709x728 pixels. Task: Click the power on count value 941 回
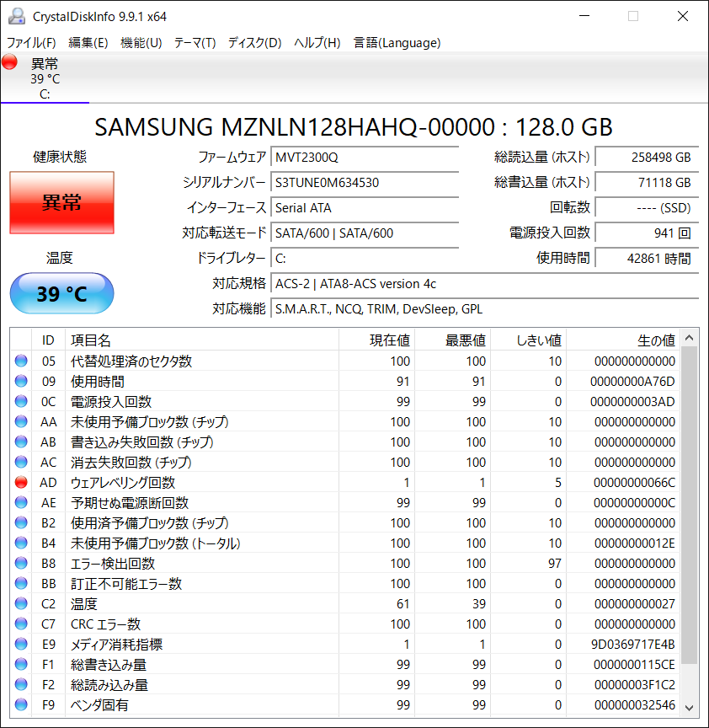tap(647, 233)
